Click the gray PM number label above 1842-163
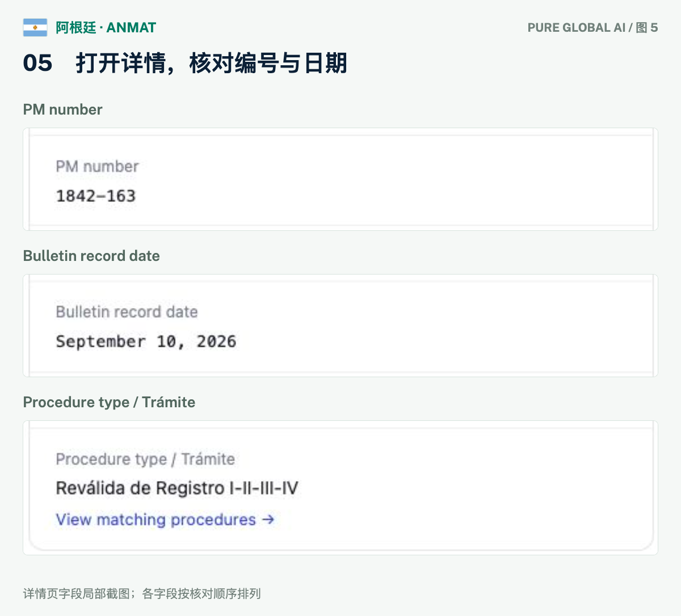The width and height of the screenshot is (681, 616). pos(97,166)
